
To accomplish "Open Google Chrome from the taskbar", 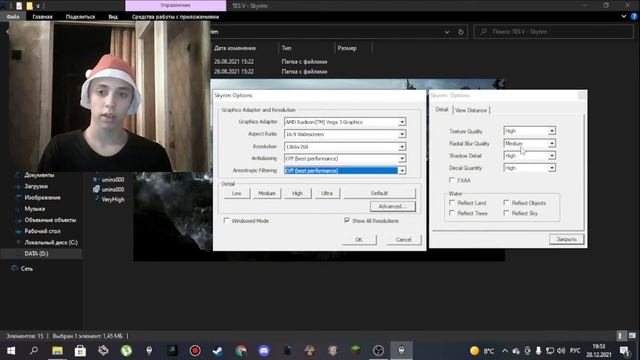I will click(x=241, y=351).
